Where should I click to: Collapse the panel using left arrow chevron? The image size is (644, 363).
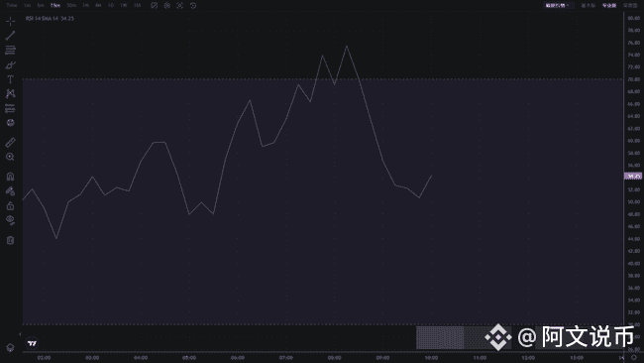point(20,334)
